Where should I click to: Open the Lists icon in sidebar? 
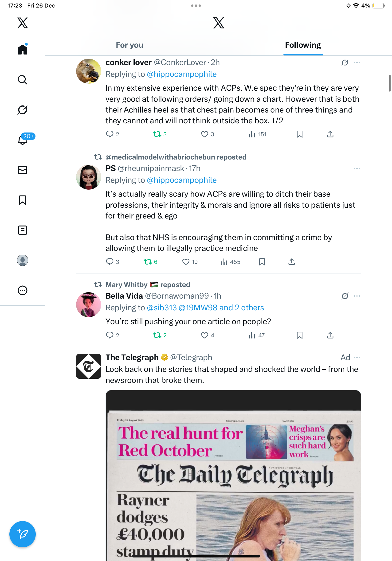pyautogui.click(x=23, y=230)
